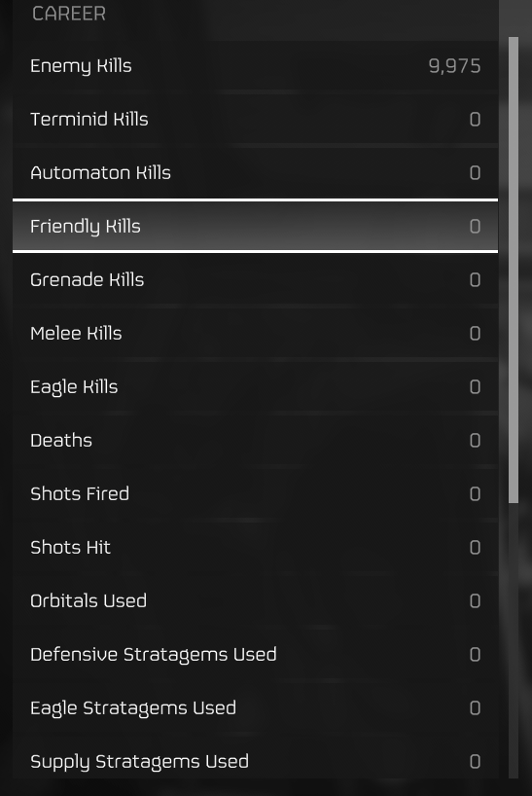Select the Terminid Kills row
This screenshot has width=532, height=796.
[255, 120]
